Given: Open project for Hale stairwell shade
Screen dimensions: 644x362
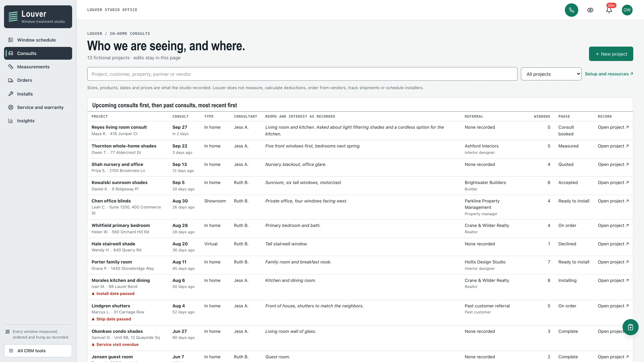Looking at the screenshot, I should (613, 244).
